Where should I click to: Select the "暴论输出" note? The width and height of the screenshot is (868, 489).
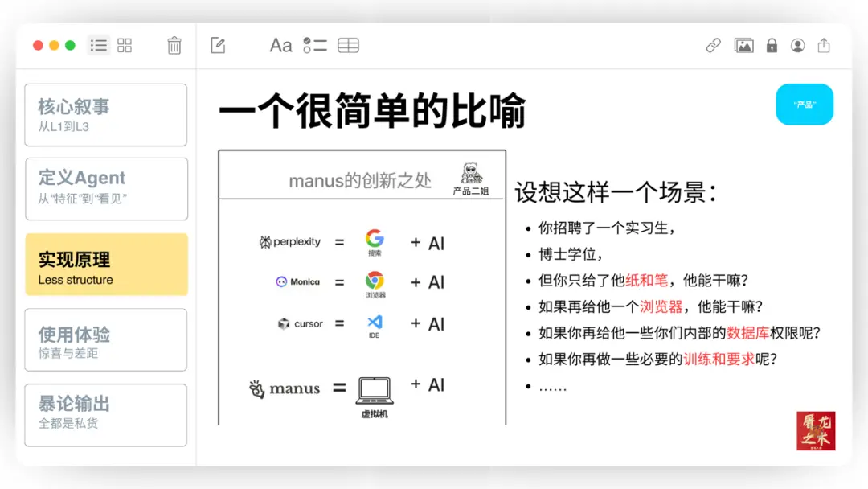(x=105, y=415)
